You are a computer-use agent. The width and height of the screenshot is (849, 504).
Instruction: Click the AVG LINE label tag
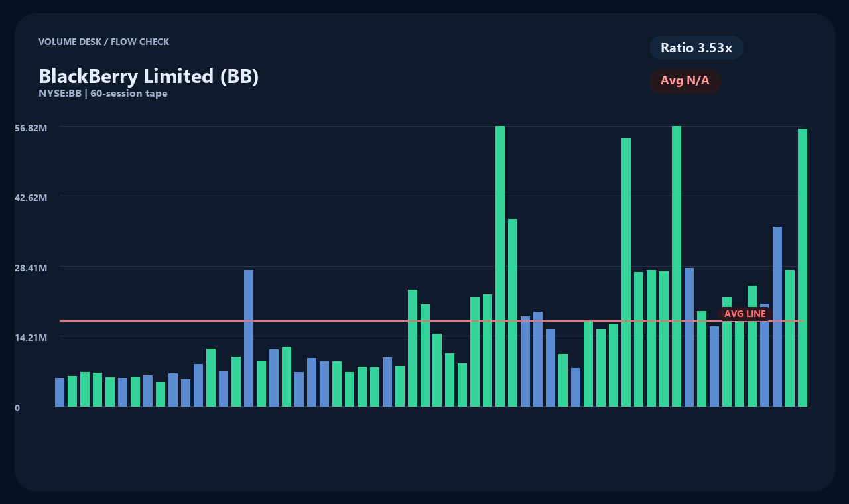point(745,314)
